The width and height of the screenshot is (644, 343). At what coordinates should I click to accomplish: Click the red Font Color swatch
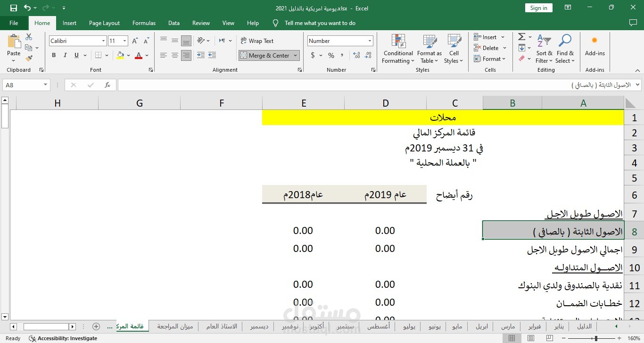[x=139, y=55]
